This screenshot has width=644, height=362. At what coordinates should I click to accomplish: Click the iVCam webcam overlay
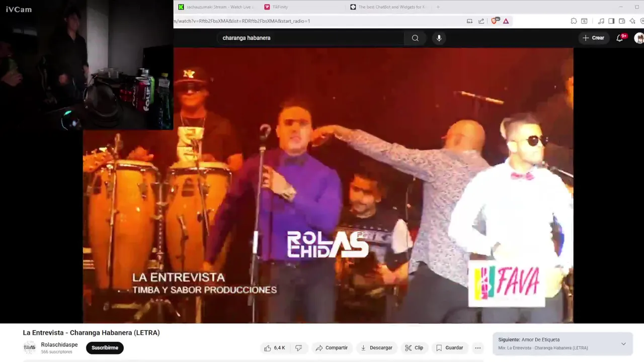coord(87,65)
